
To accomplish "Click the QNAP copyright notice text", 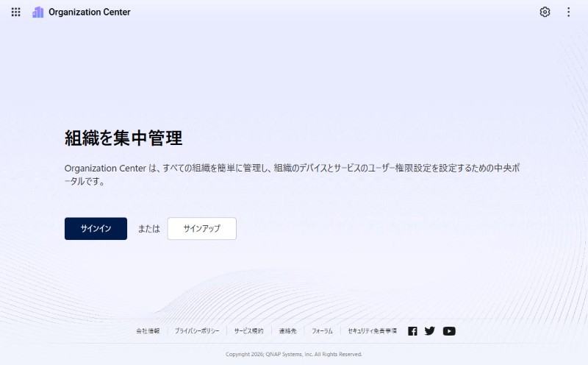I will point(294,354).
